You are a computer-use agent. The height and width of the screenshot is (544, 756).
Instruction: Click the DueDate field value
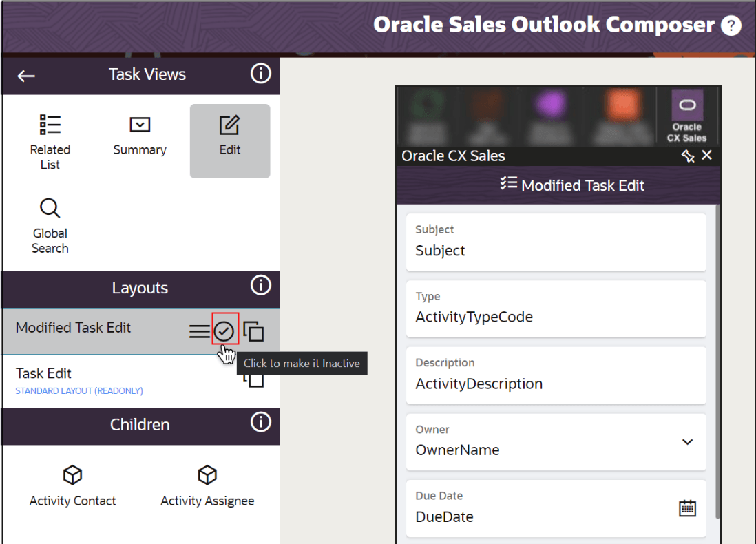[x=445, y=517]
